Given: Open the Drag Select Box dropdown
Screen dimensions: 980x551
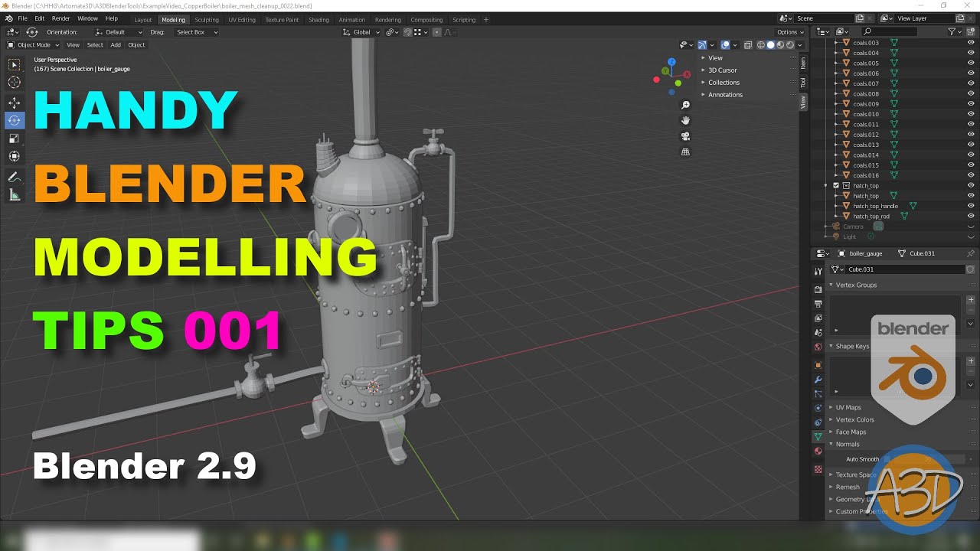Looking at the screenshot, I should point(196,32).
